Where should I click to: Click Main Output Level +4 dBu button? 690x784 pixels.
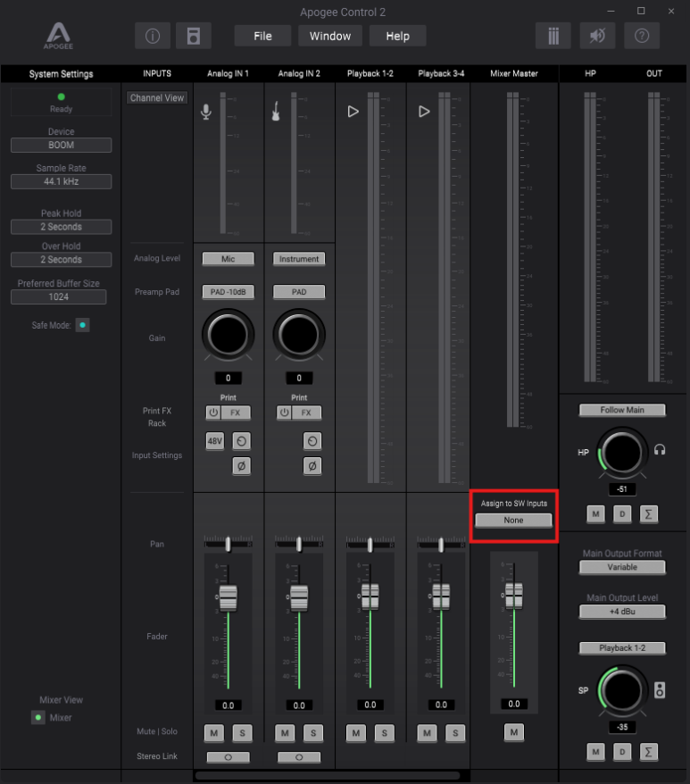click(x=622, y=612)
